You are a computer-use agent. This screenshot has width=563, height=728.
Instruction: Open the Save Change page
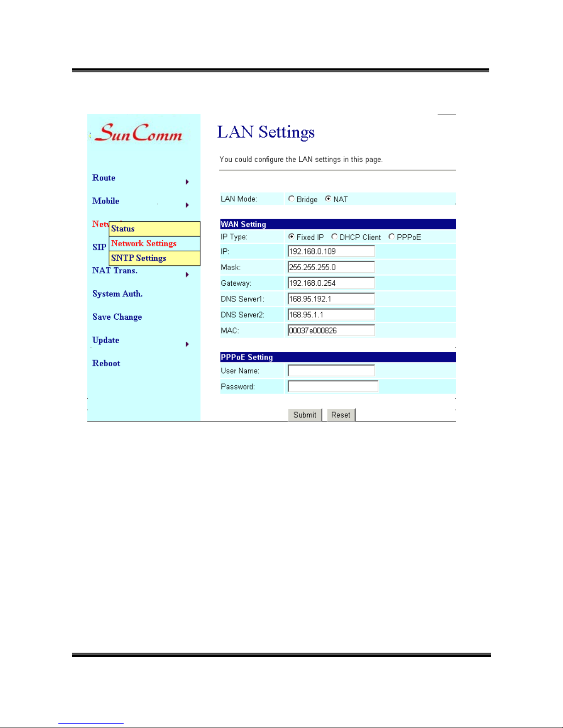pos(117,317)
